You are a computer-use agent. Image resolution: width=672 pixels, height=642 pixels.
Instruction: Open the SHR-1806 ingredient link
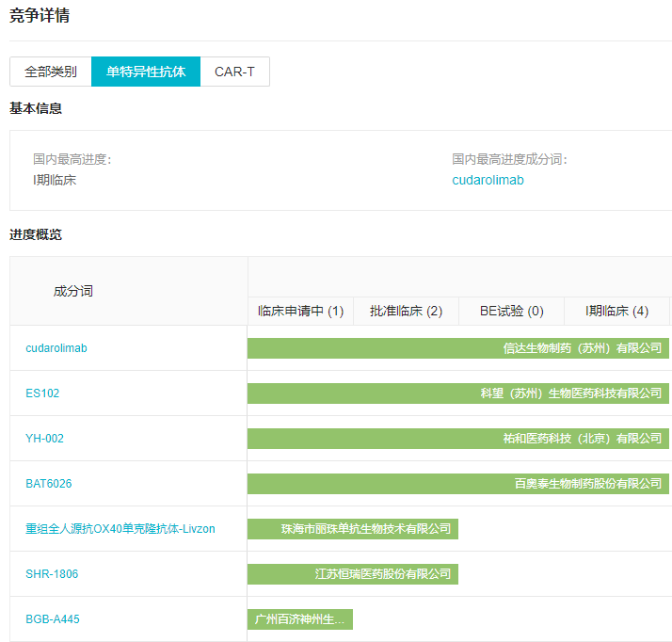[52, 574]
